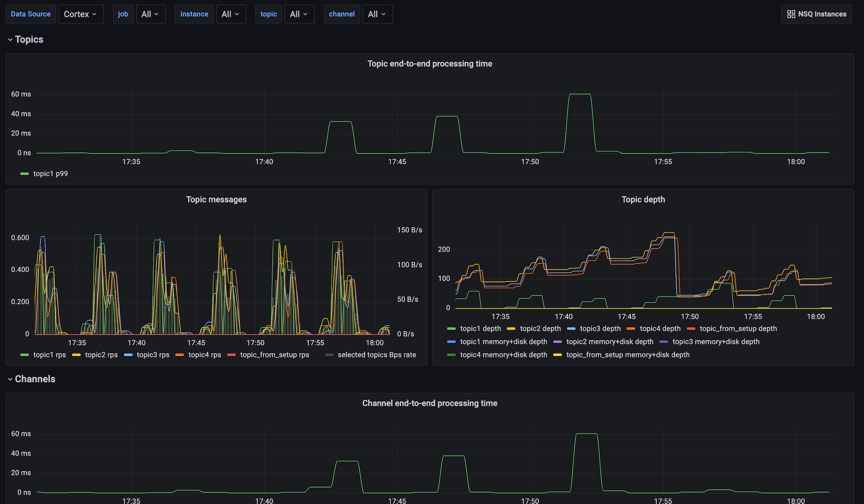This screenshot has width=864, height=504.
Task: Click the topic4 rps legend color marker
Action: [180, 355]
